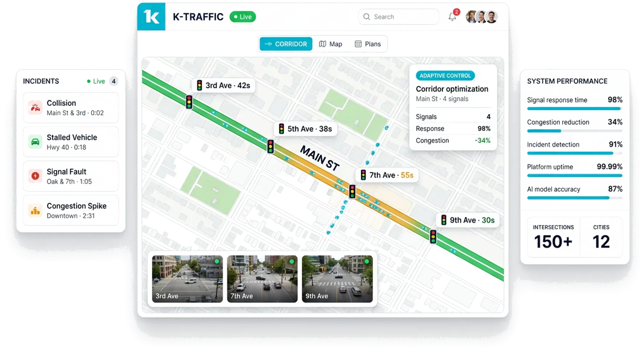The width and height of the screenshot is (644, 352).
Task: Open the 3rd Ave camera thumbnail
Action: 187,279
